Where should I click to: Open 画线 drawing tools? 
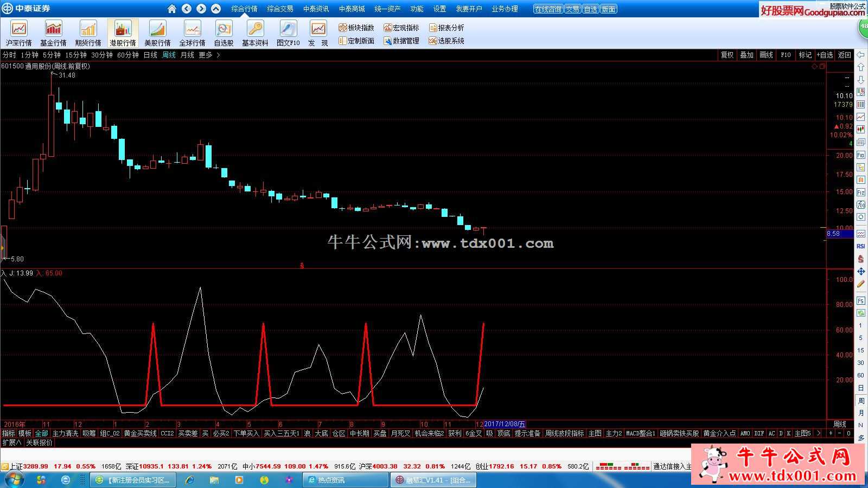pos(767,55)
